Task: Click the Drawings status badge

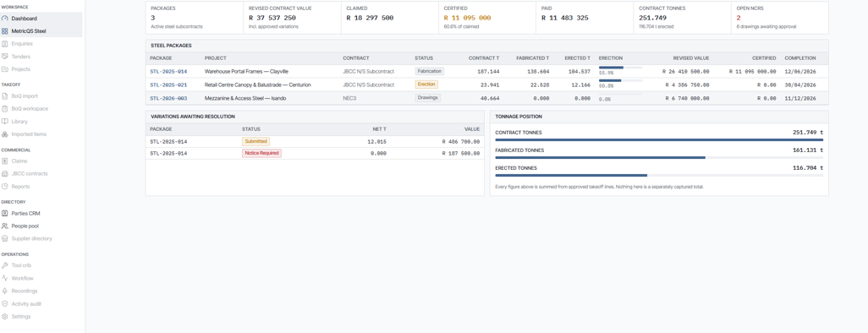Action: click(x=428, y=98)
